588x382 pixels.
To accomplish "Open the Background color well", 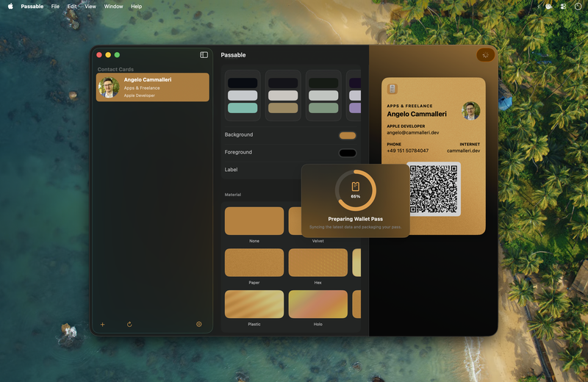I will tap(348, 135).
